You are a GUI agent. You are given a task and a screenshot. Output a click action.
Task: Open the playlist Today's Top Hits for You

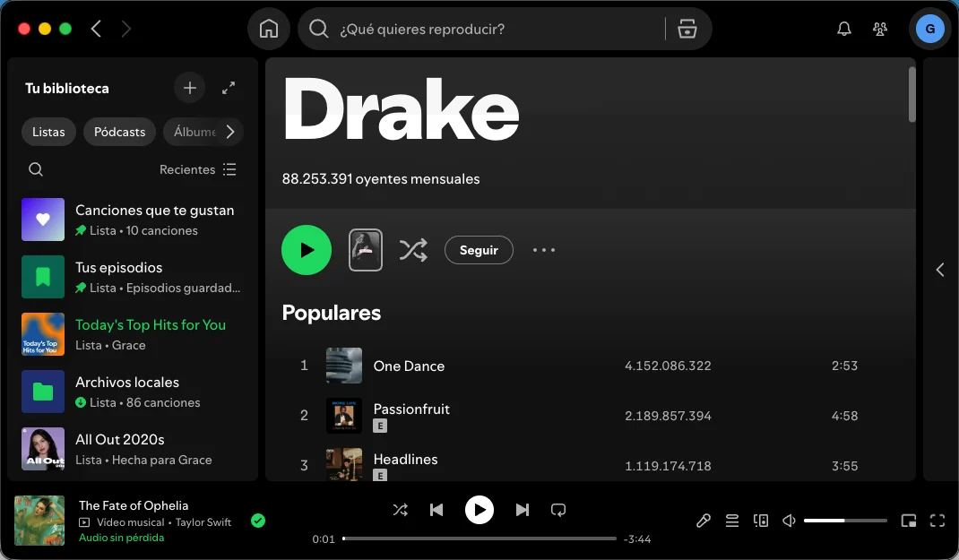[x=152, y=324]
